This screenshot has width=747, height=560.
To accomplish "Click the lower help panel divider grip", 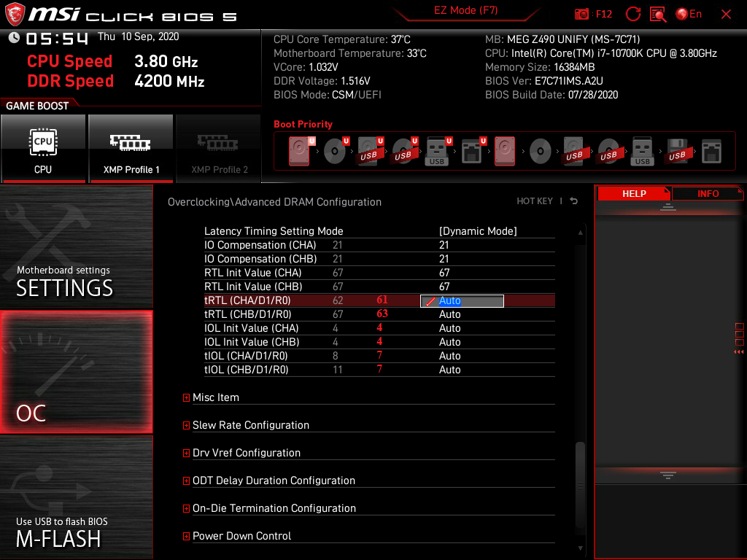I will coord(668,475).
